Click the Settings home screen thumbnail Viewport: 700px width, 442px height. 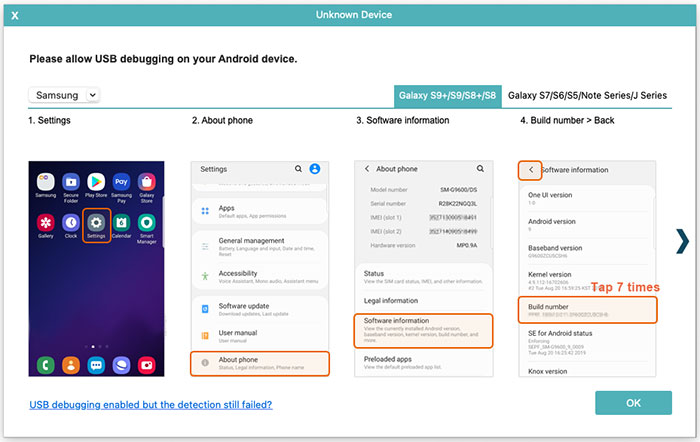click(96, 269)
